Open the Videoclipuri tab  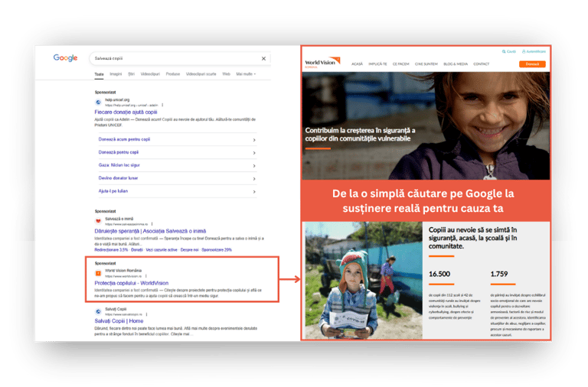[150, 74]
